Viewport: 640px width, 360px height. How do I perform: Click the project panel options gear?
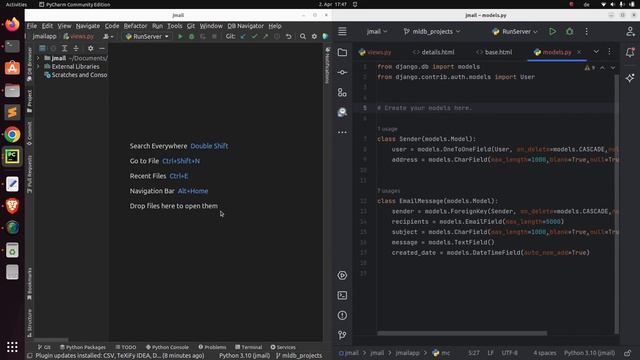[90, 48]
